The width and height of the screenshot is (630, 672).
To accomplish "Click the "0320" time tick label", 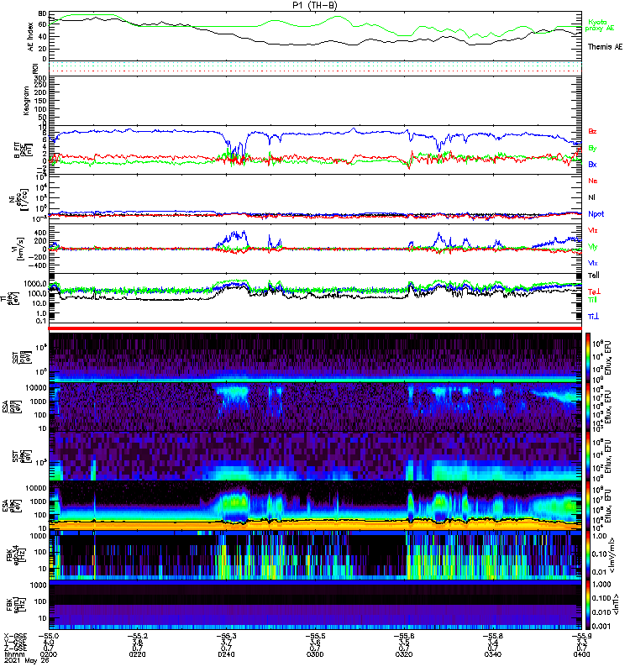I will (x=404, y=654).
